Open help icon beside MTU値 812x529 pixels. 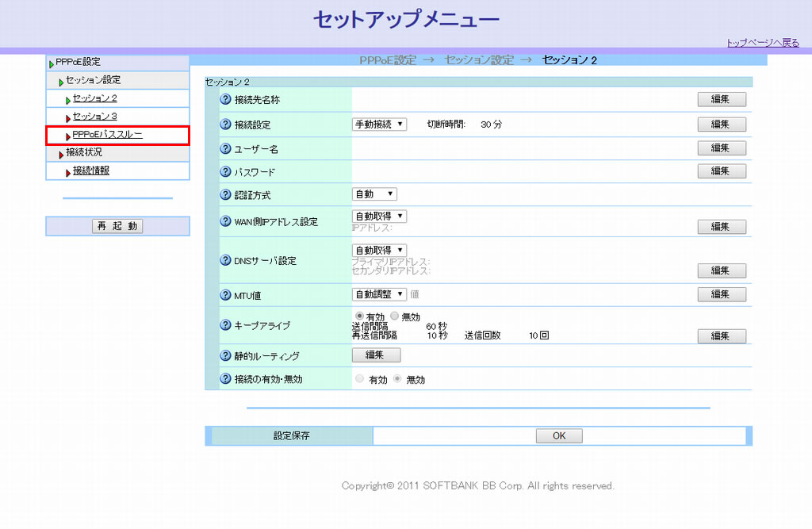[225, 295]
